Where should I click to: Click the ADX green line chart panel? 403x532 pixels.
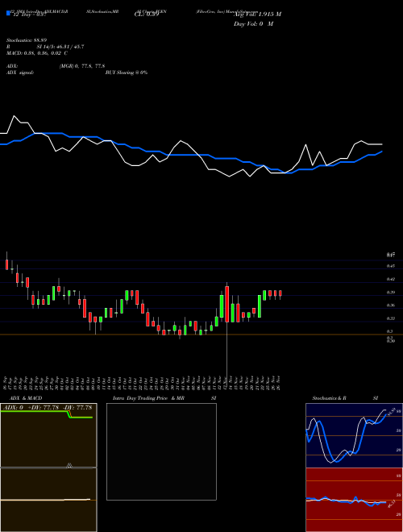tap(48, 435)
